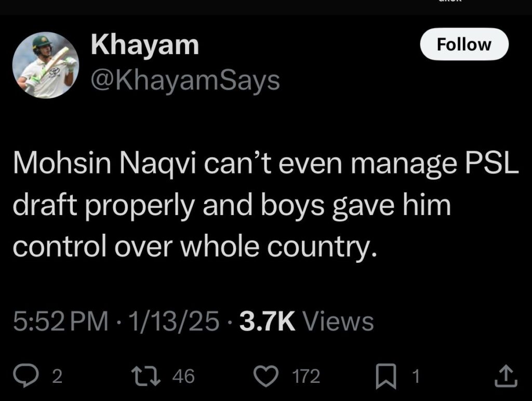This screenshot has height=401, width=532.
Task: Open the Khayam display name
Action: point(145,45)
